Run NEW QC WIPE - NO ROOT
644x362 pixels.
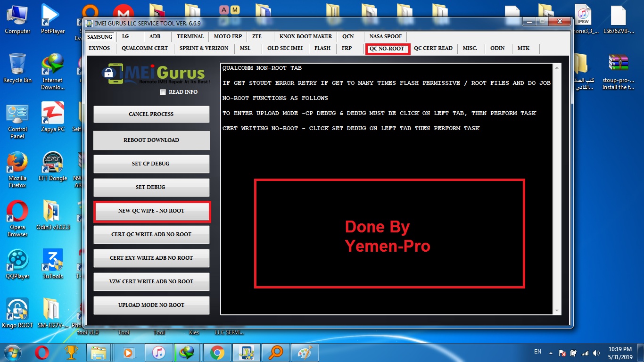(x=151, y=211)
